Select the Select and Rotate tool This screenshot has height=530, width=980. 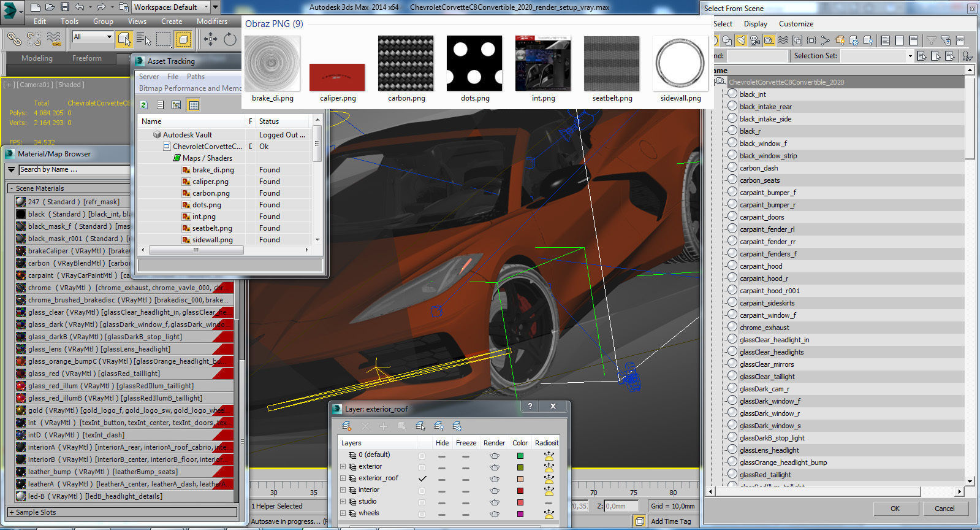pyautogui.click(x=230, y=39)
